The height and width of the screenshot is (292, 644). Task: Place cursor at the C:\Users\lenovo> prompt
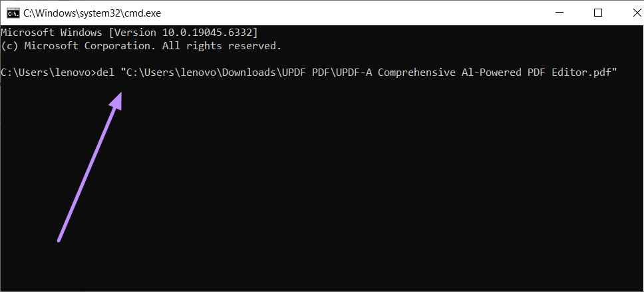pos(48,73)
